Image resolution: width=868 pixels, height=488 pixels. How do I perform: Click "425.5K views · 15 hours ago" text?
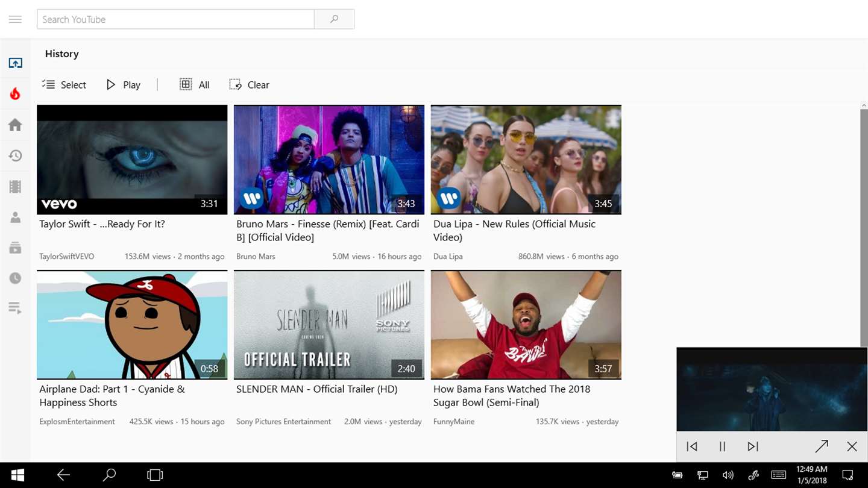[177, 422]
